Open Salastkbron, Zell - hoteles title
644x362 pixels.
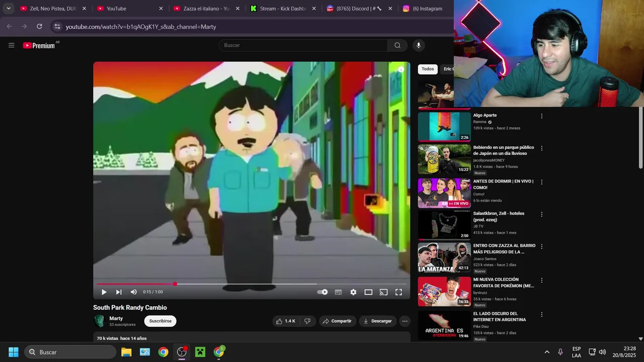pos(499,216)
